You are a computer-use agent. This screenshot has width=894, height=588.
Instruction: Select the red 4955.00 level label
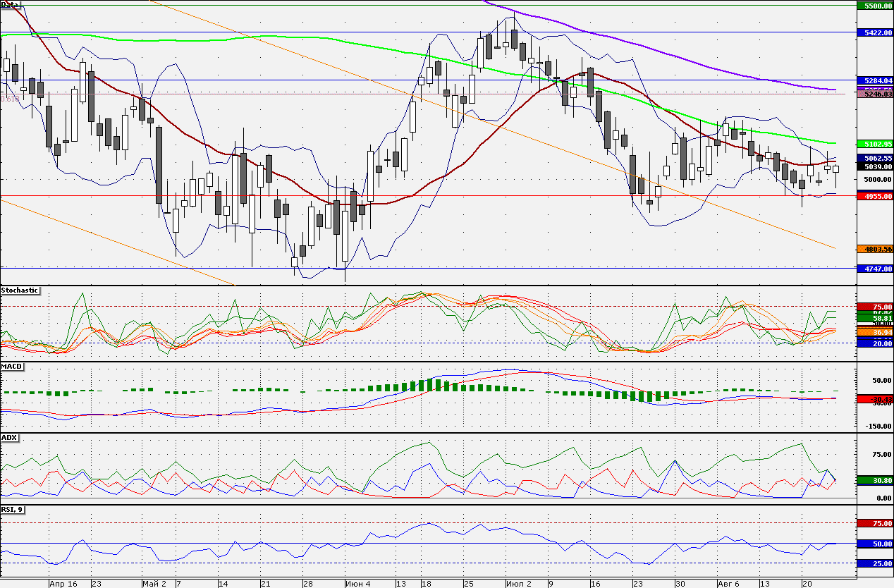pos(875,197)
